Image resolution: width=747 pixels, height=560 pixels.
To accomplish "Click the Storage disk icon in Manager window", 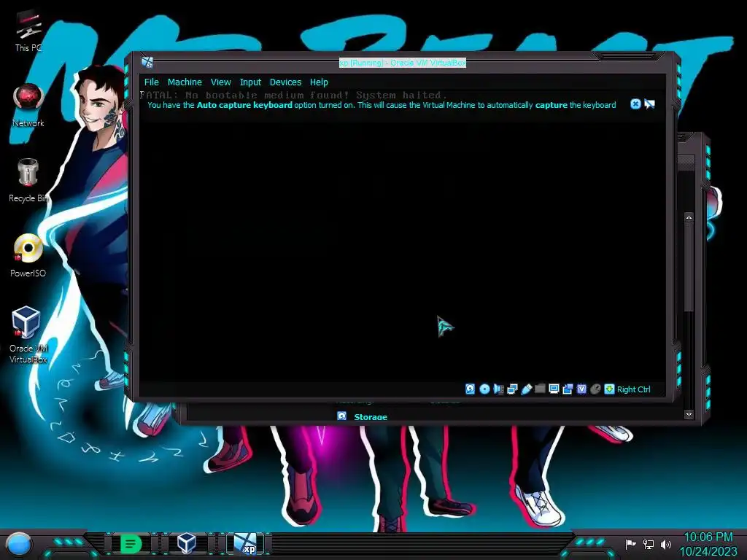I will 341,416.
